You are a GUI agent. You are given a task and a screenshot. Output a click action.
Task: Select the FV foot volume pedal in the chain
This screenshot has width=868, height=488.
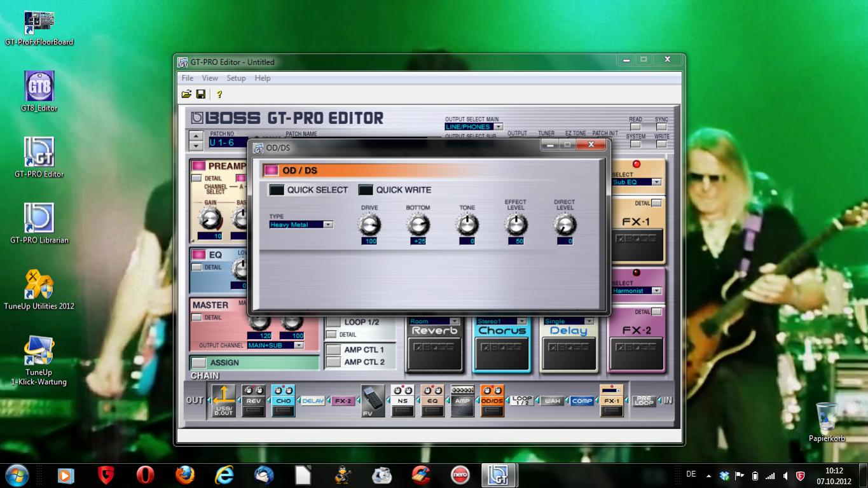pos(373,401)
